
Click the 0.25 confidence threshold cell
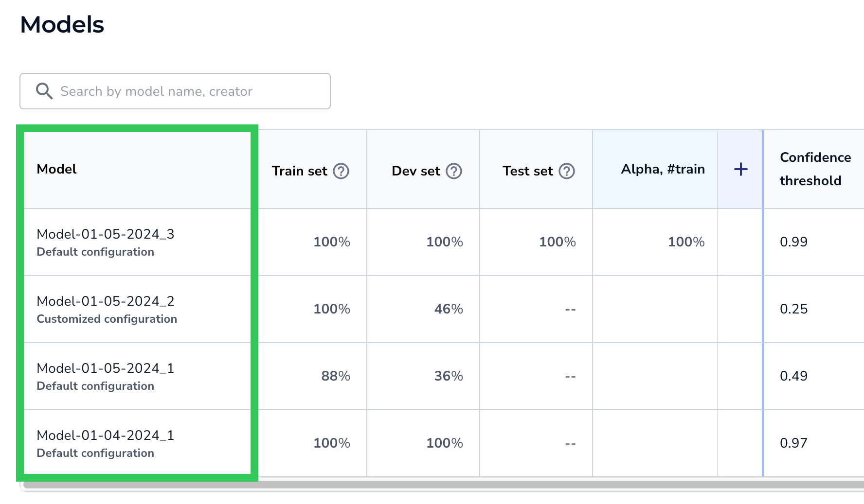tap(793, 309)
